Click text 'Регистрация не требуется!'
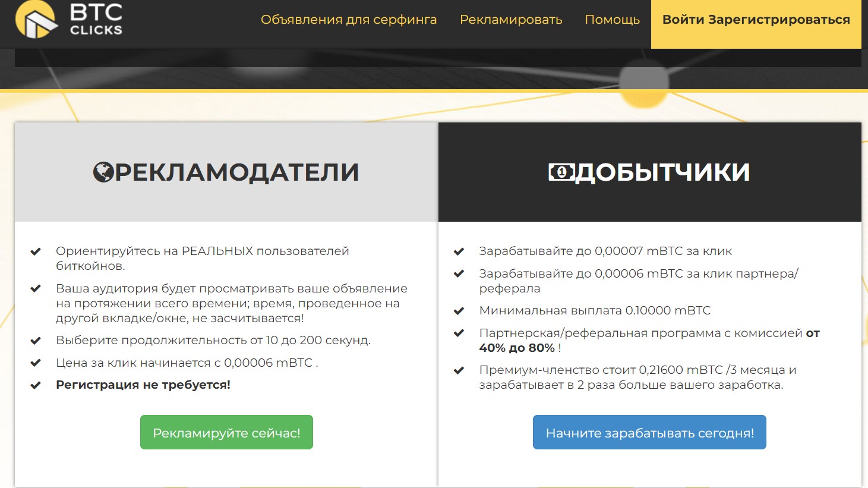The height and width of the screenshot is (488, 868). pos(143,385)
